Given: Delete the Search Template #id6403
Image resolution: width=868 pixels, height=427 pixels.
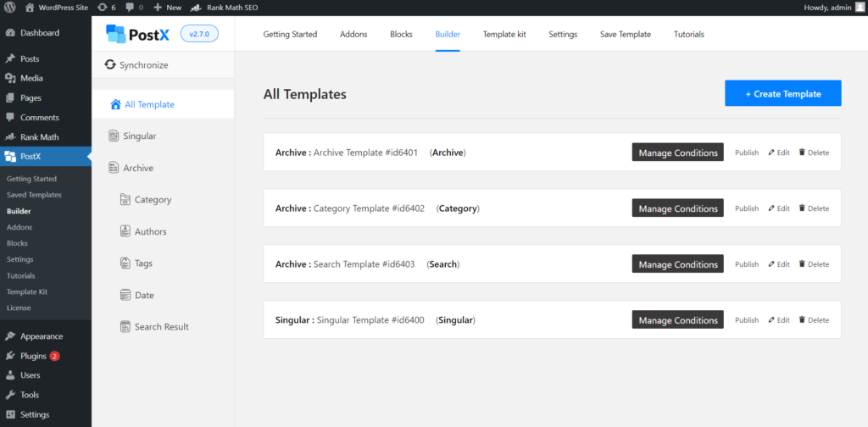Looking at the screenshot, I should (x=814, y=264).
